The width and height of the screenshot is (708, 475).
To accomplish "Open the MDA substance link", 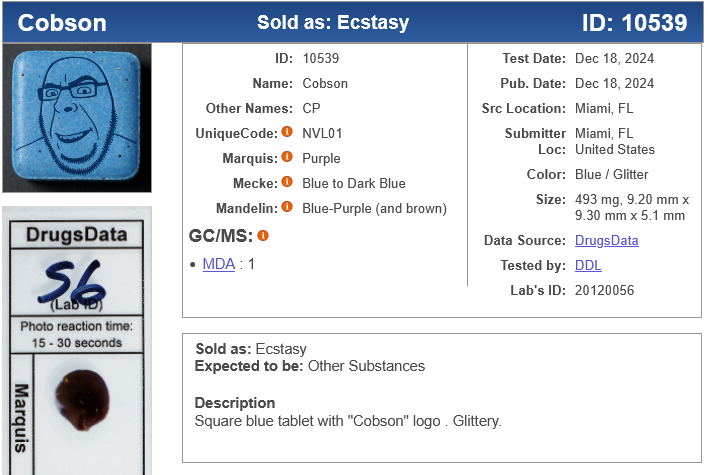I will [218, 264].
